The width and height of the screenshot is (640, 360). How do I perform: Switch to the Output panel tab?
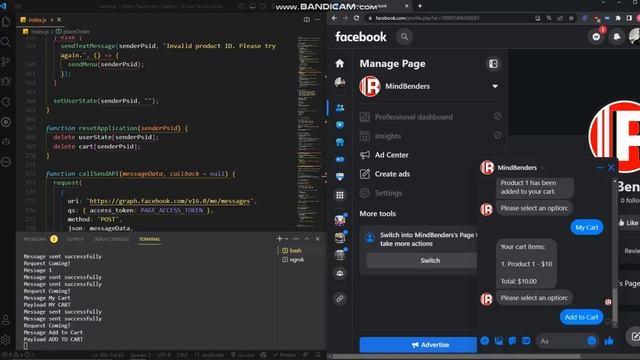coord(75,239)
